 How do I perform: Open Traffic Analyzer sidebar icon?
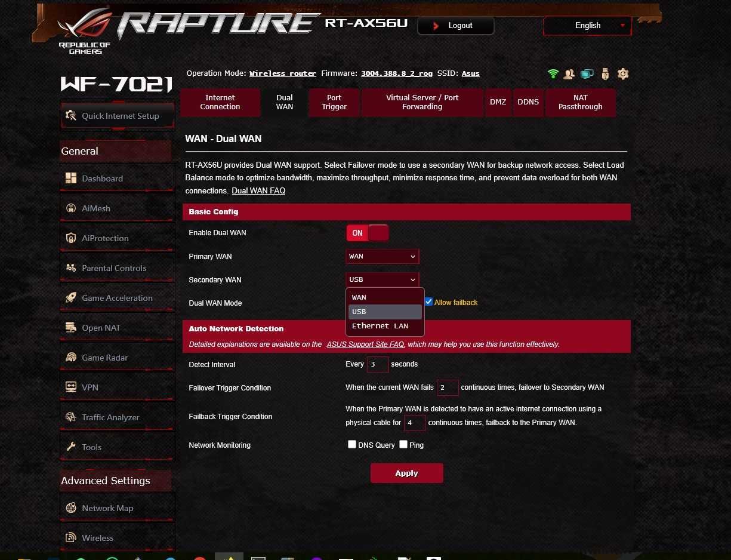pos(71,417)
